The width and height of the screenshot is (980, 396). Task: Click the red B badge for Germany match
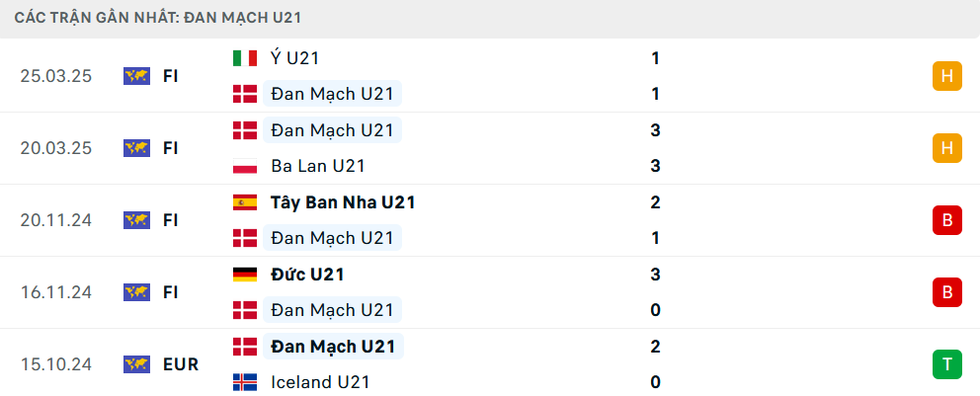coord(947,292)
